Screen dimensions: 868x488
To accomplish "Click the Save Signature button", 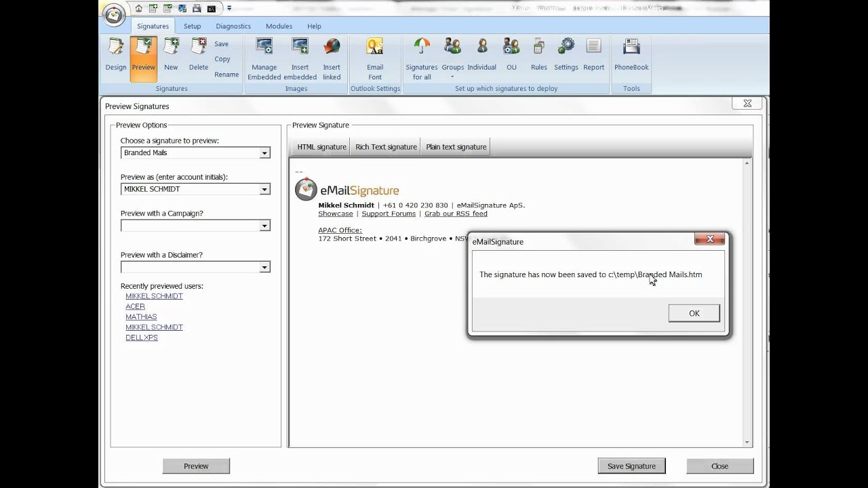I will coord(631,466).
